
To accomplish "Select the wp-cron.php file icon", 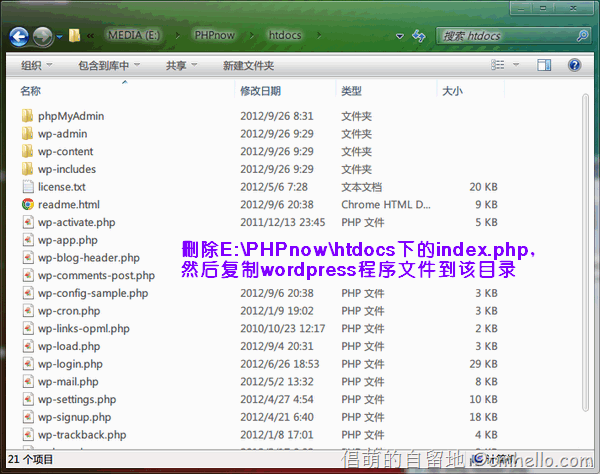I will pos(28,310).
